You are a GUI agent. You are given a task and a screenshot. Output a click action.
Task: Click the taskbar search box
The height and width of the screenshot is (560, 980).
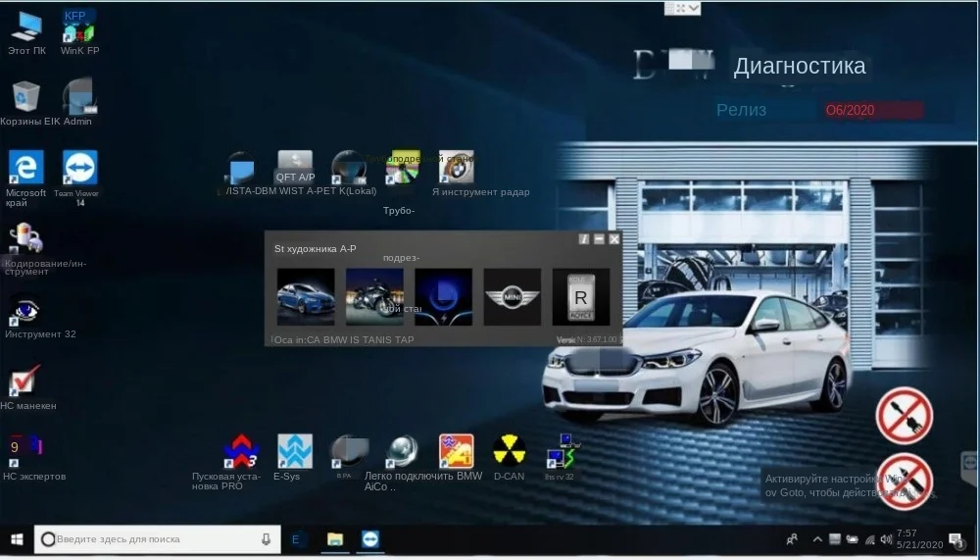click(157, 539)
